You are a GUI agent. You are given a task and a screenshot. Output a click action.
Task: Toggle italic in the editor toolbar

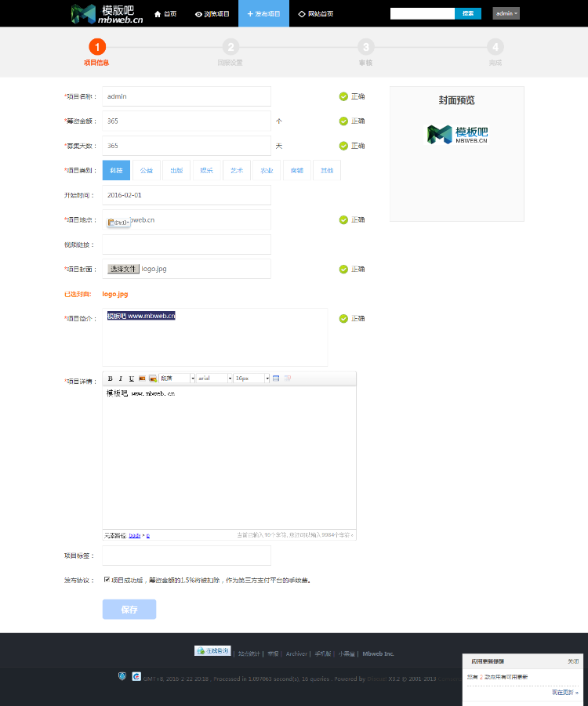point(120,378)
